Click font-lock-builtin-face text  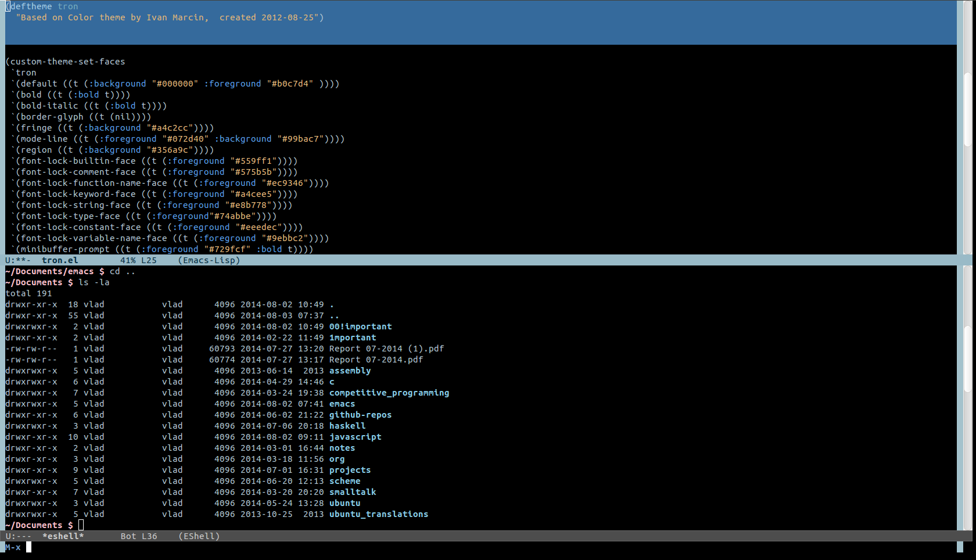pos(78,161)
